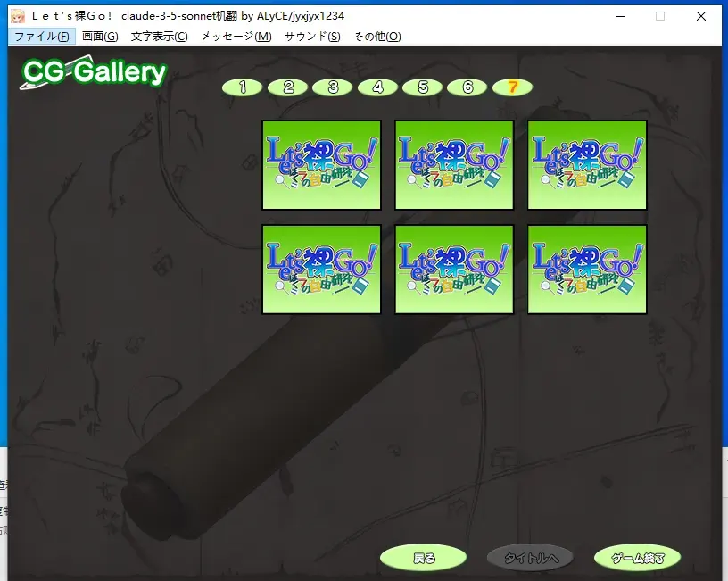Screen dimensions: 728x581
Task: Open the ファイル(F) menu
Action: click(x=42, y=37)
